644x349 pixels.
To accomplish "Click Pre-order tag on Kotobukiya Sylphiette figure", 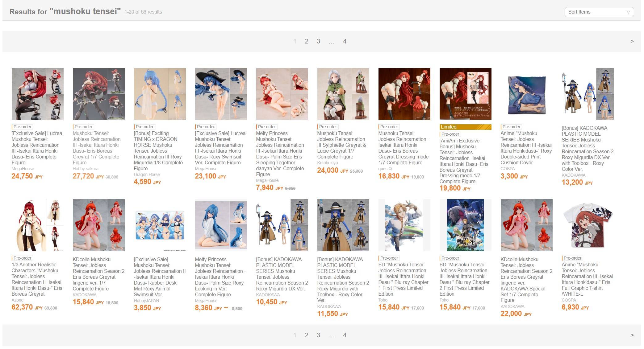I will 328,127.
